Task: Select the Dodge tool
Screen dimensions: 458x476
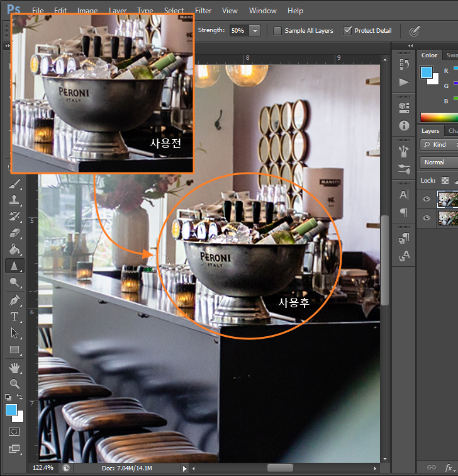Action: point(14,282)
